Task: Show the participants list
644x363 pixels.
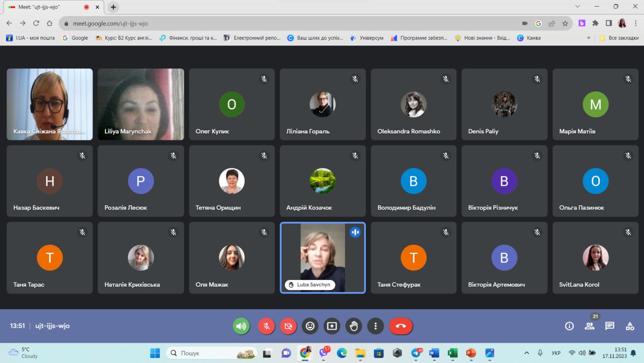Action: click(x=589, y=326)
